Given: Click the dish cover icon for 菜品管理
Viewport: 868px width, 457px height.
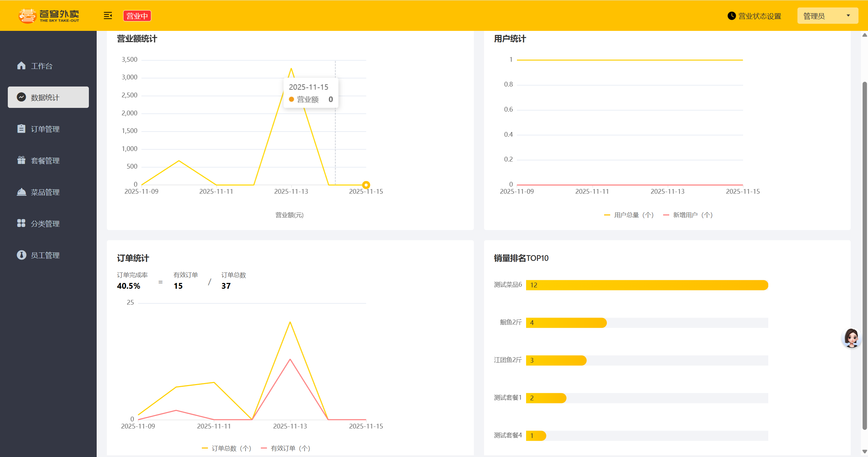Looking at the screenshot, I should click(21, 192).
